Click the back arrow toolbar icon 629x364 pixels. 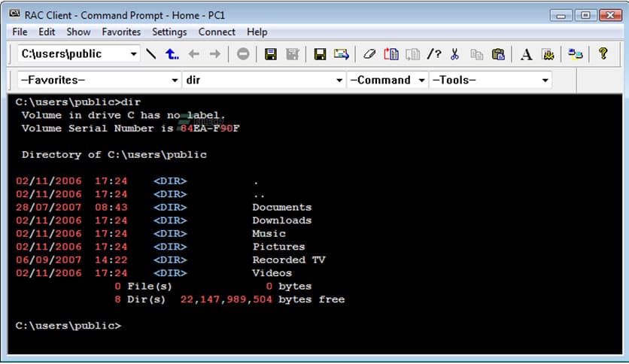click(x=194, y=53)
